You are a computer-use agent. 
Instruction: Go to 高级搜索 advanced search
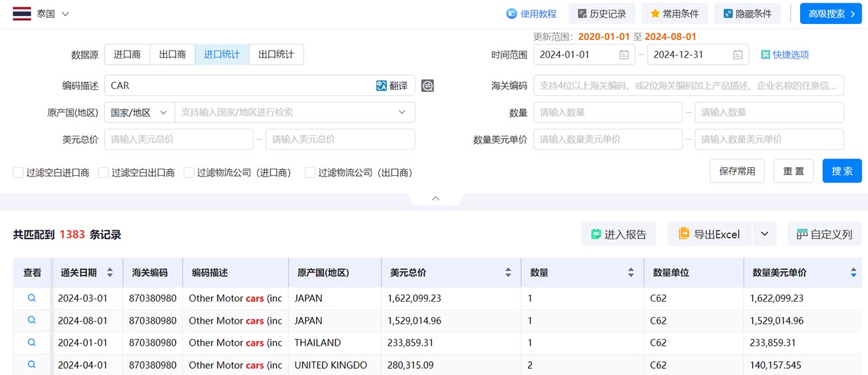pos(831,14)
